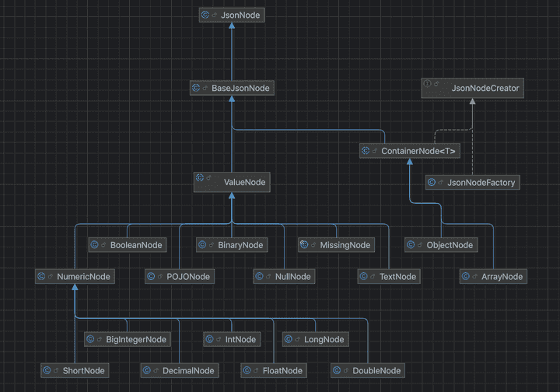Viewport: 560px width, 392px height.
Task: Click the class icon on BinaryNode
Action: pos(202,245)
